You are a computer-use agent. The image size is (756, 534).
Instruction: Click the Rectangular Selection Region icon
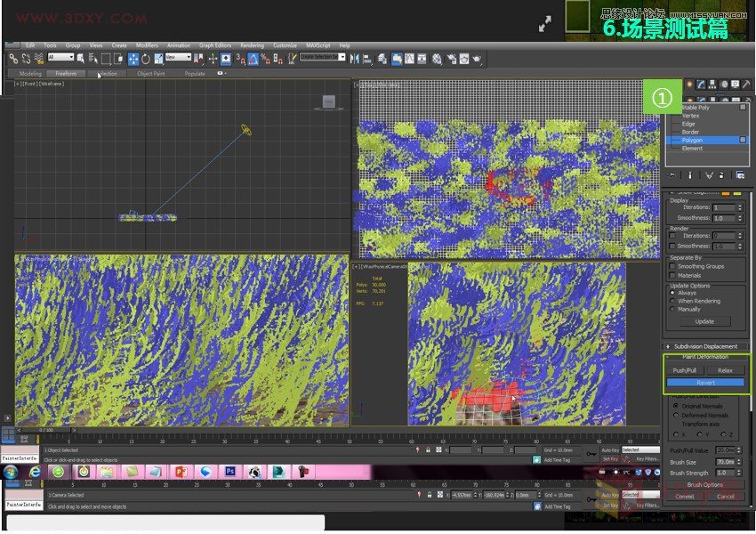105,60
